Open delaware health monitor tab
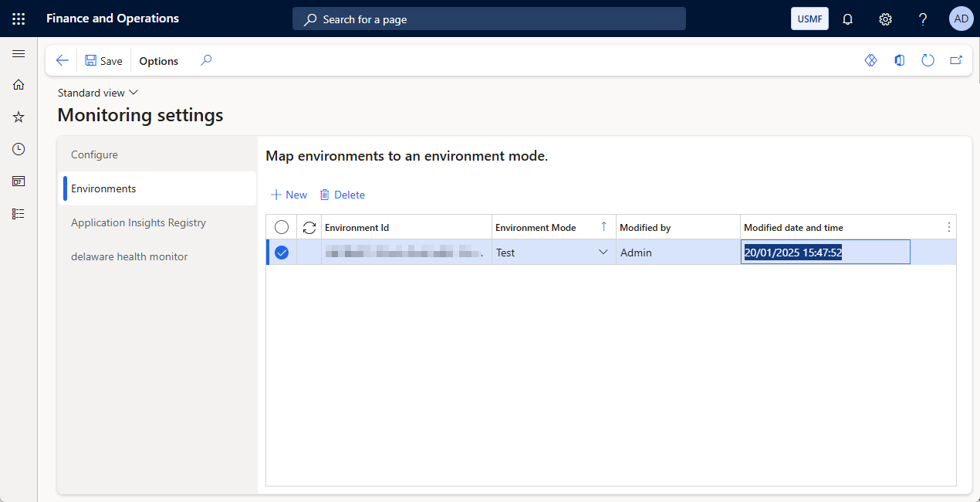The width and height of the screenshot is (980, 502). [x=157, y=256]
